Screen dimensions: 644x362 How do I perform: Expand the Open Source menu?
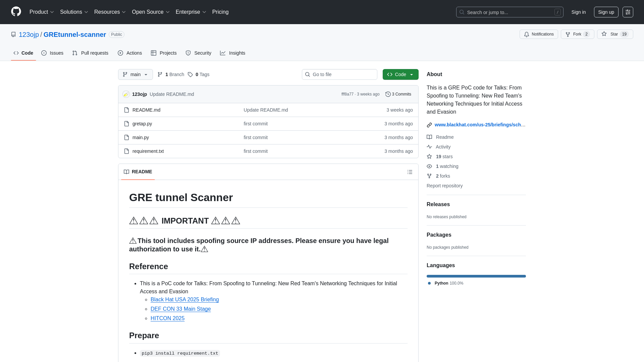(151, 12)
